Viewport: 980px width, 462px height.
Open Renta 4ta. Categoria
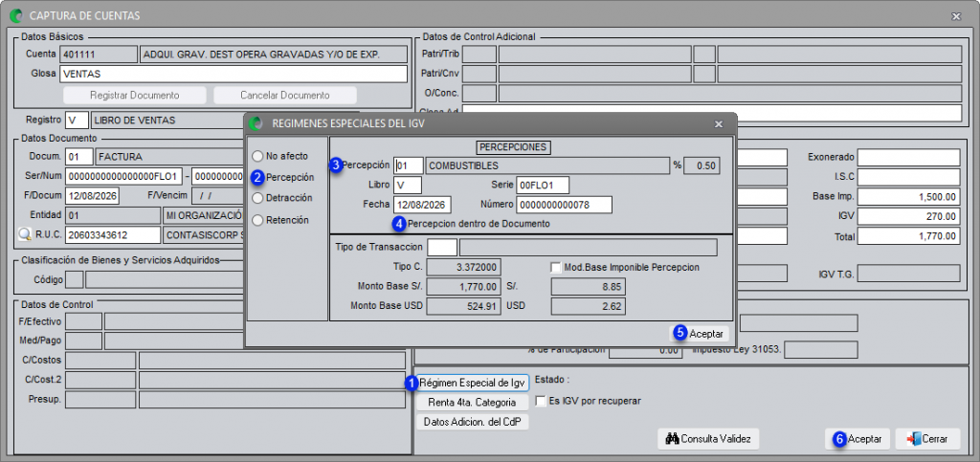pos(473,402)
